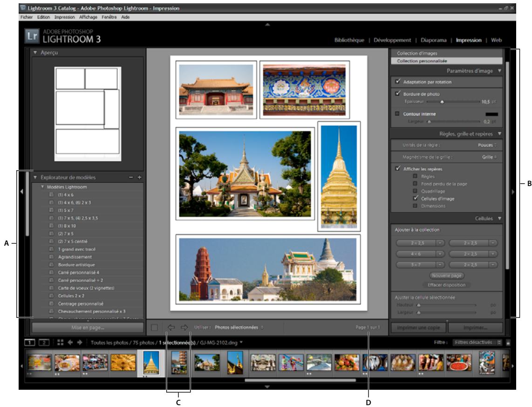This screenshot has width=532, height=407.
Task: Enable the Quadrillage checkbox
Action: (x=415, y=191)
